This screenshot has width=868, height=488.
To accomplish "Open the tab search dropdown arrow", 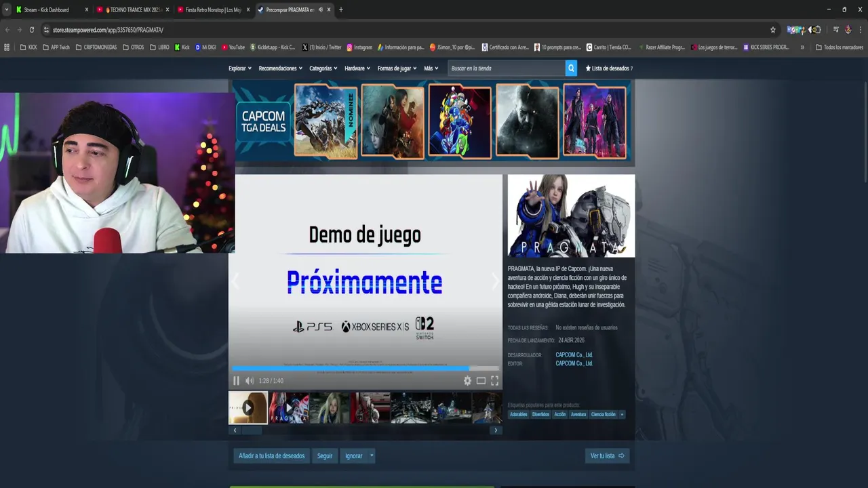I will point(6,9).
